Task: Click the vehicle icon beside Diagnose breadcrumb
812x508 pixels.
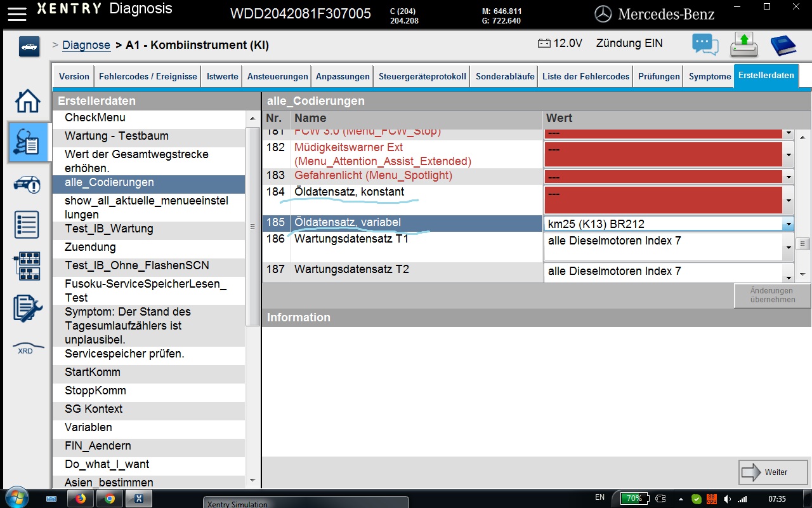Action: click(x=29, y=46)
